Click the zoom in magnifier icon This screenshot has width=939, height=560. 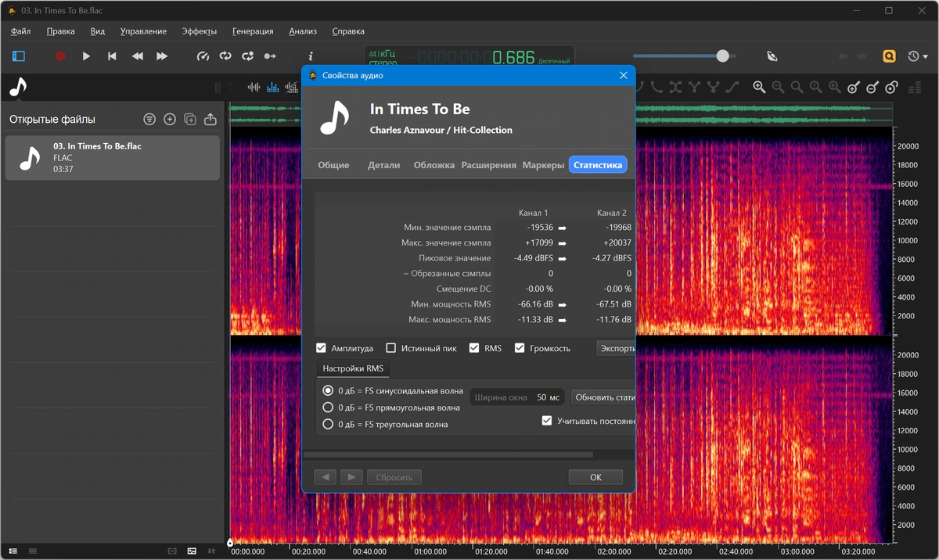(759, 88)
